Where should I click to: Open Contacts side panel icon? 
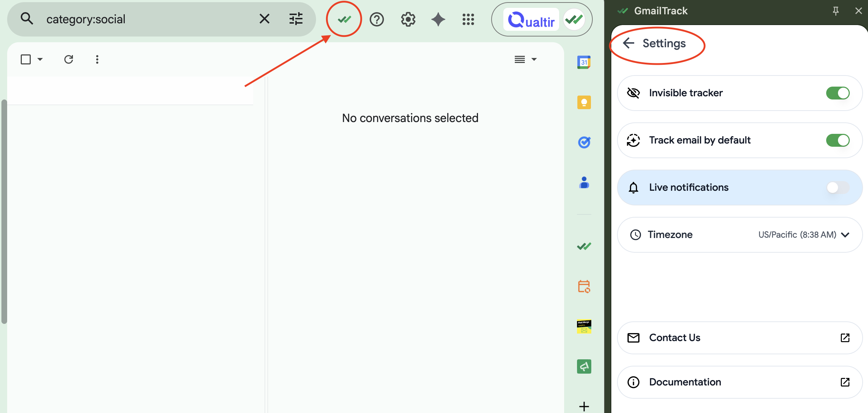[x=584, y=183]
